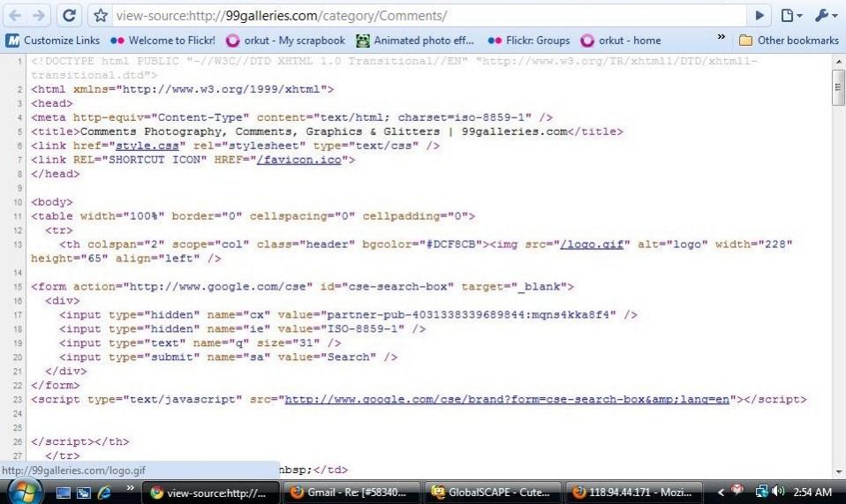Click the ISO-8859-1 hidden input line
This screenshot has width=846, height=504.
pyautogui.click(x=243, y=329)
